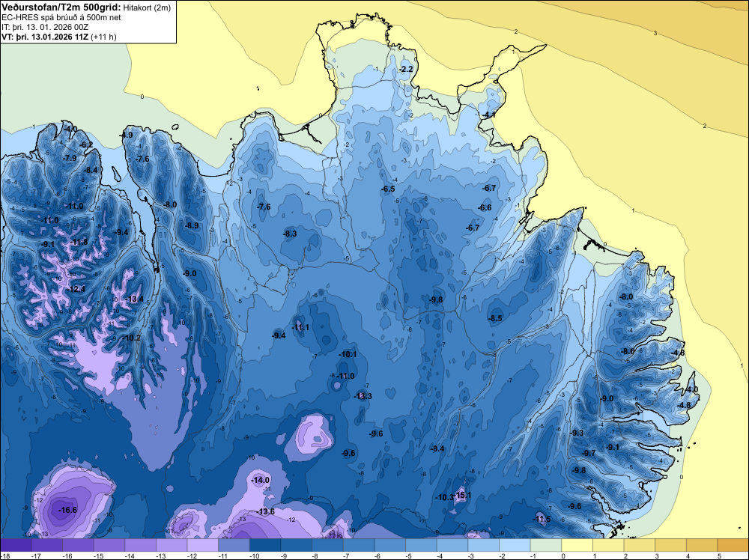
Task: Click the -8.5 temperature label
Action: pyautogui.click(x=495, y=318)
